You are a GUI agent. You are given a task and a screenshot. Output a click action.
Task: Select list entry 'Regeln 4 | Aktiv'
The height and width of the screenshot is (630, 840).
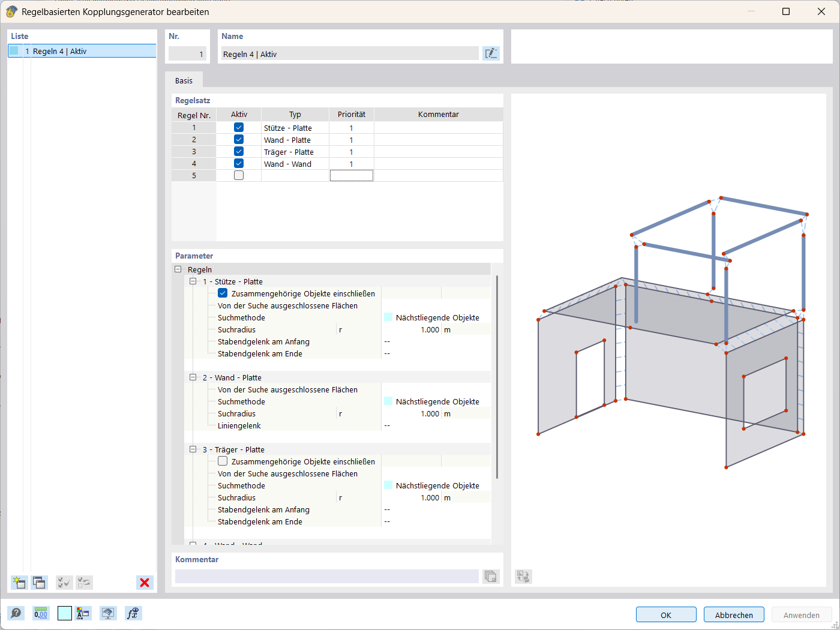(x=82, y=51)
